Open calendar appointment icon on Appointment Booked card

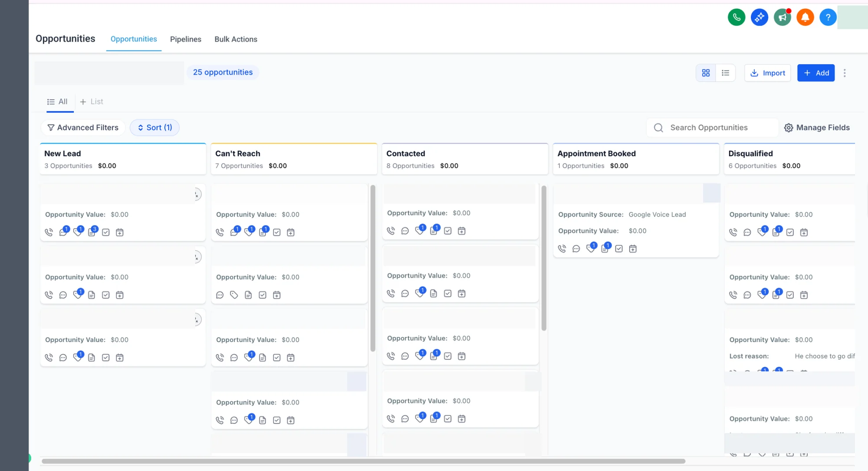click(x=633, y=249)
